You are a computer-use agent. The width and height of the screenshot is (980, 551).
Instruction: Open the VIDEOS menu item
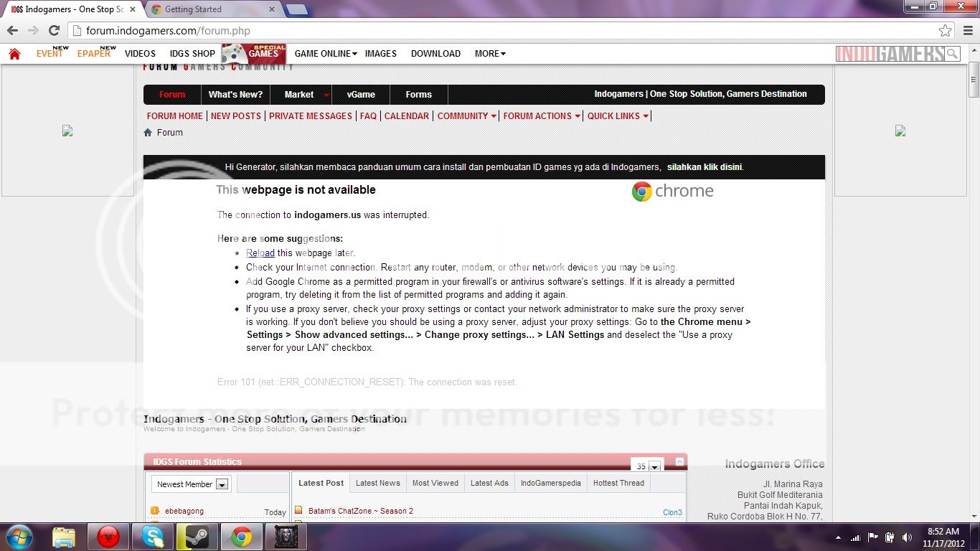(140, 54)
